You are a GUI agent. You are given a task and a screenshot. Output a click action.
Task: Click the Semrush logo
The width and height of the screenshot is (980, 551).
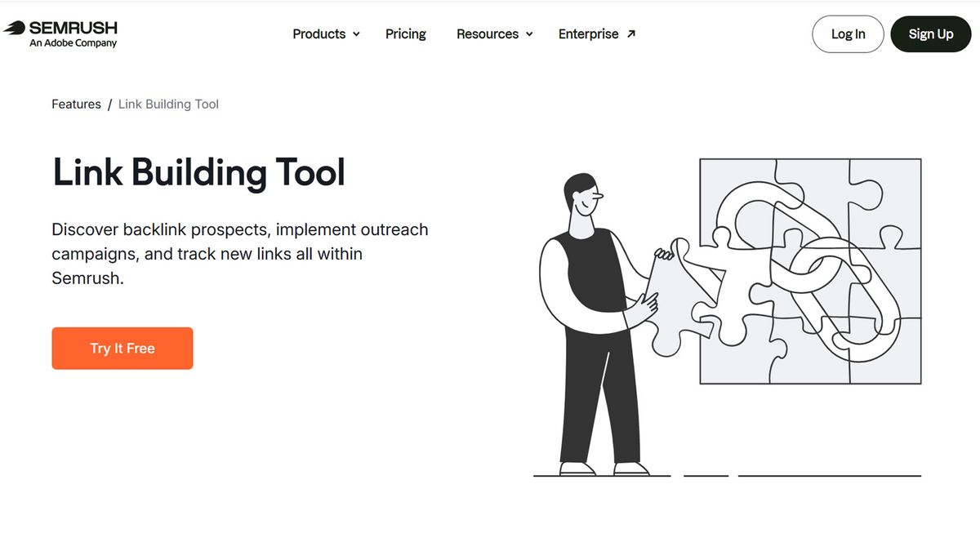coord(60,33)
